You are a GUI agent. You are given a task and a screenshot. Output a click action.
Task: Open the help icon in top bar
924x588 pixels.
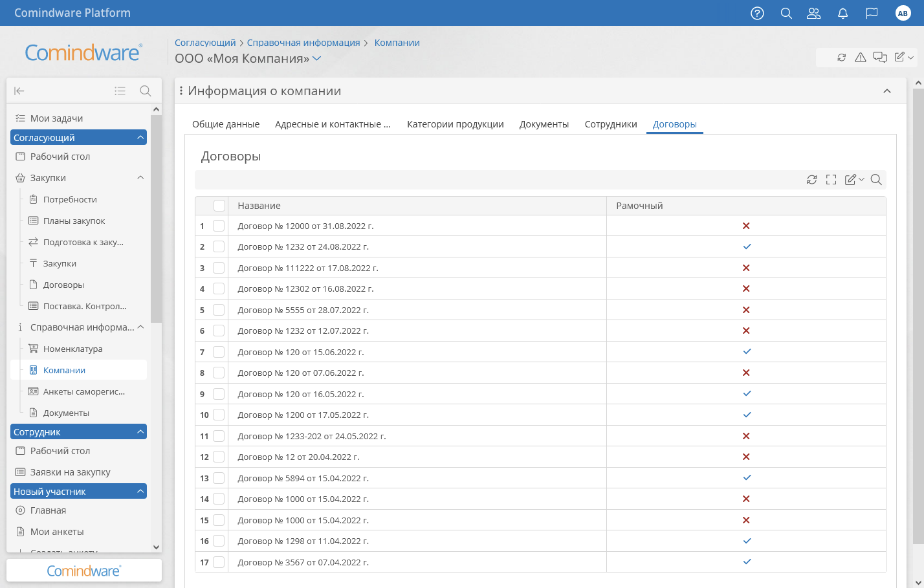pyautogui.click(x=757, y=13)
